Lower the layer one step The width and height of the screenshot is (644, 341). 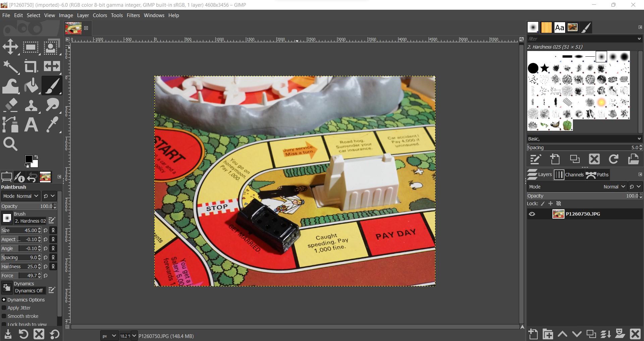tap(577, 334)
